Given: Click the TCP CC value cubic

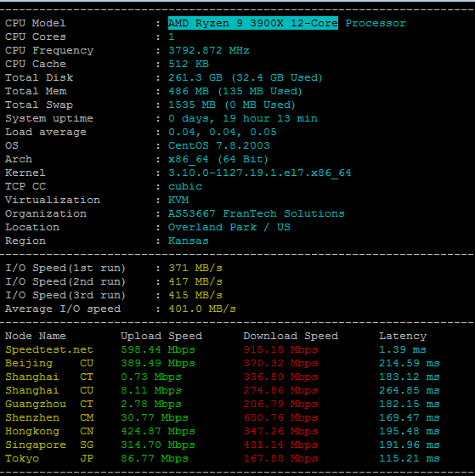Looking at the screenshot, I should tap(185, 186).
